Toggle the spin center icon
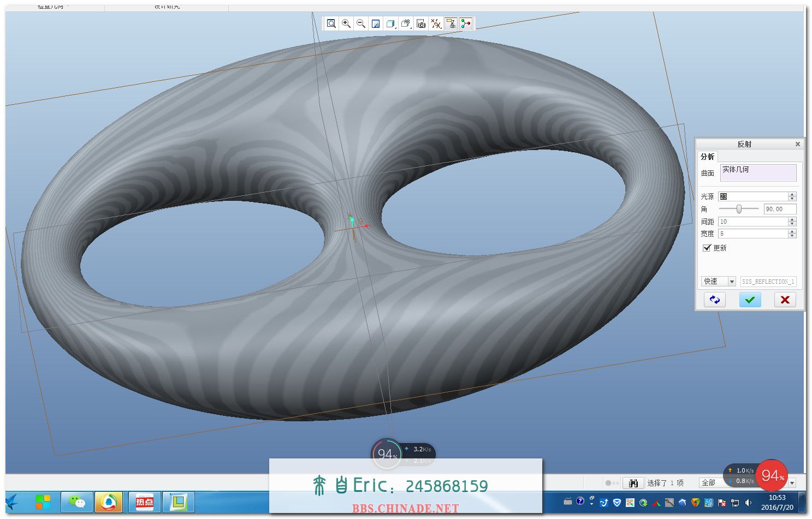This screenshot has height=519, width=812. [465, 23]
